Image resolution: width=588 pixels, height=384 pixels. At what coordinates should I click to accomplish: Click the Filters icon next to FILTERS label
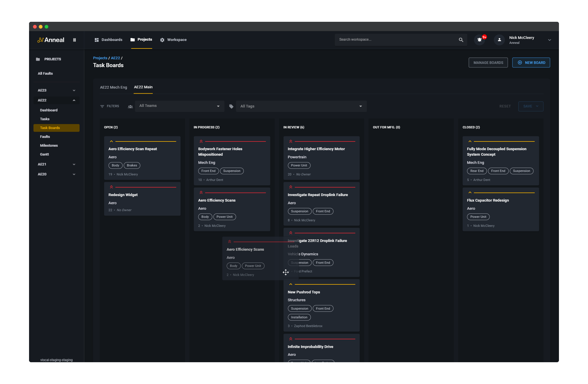point(102,106)
